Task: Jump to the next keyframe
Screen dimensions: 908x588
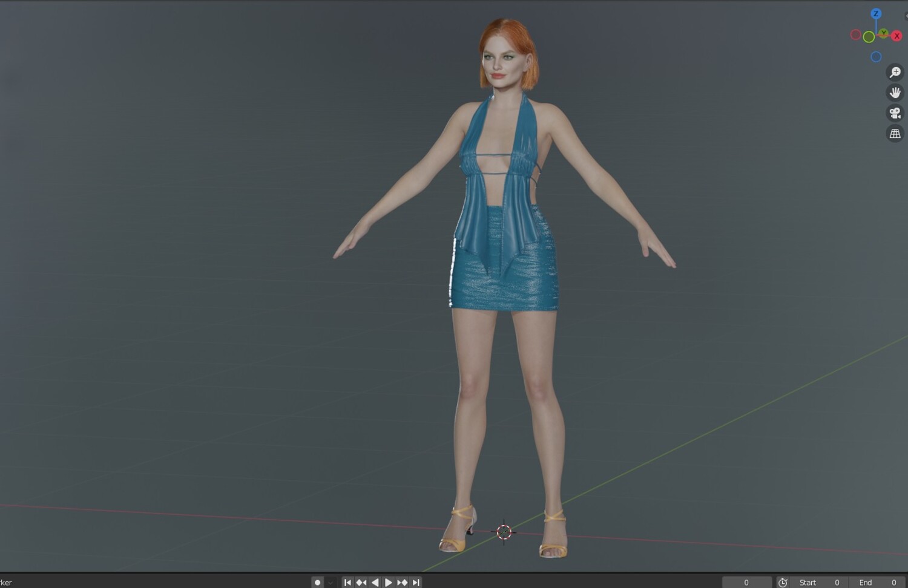Action: 403,582
